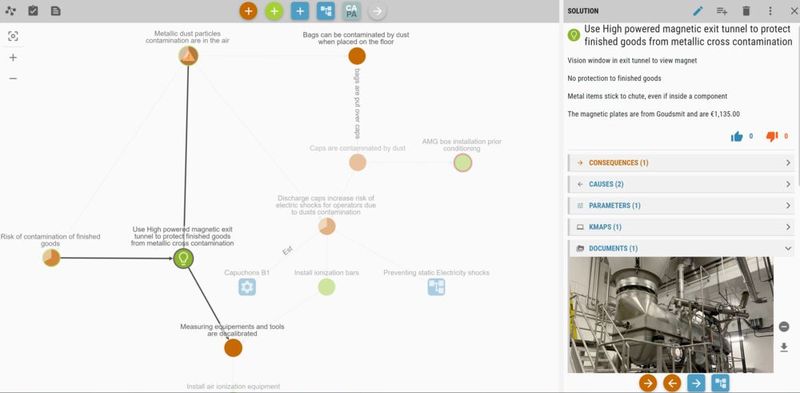Remove the document with minus circle icon
The width and height of the screenshot is (800, 393).
(x=784, y=327)
